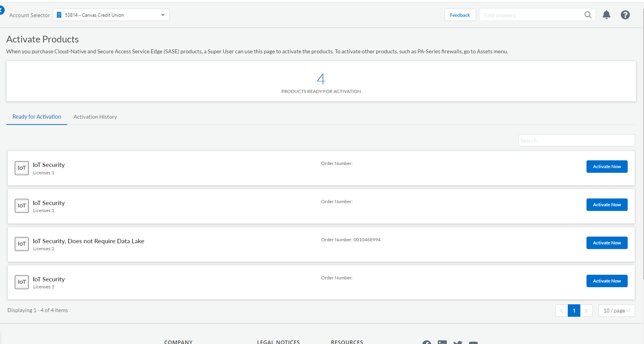The width and height of the screenshot is (644, 344).
Task: Click the IoT icon beside Data Lake product
Action: click(x=22, y=244)
